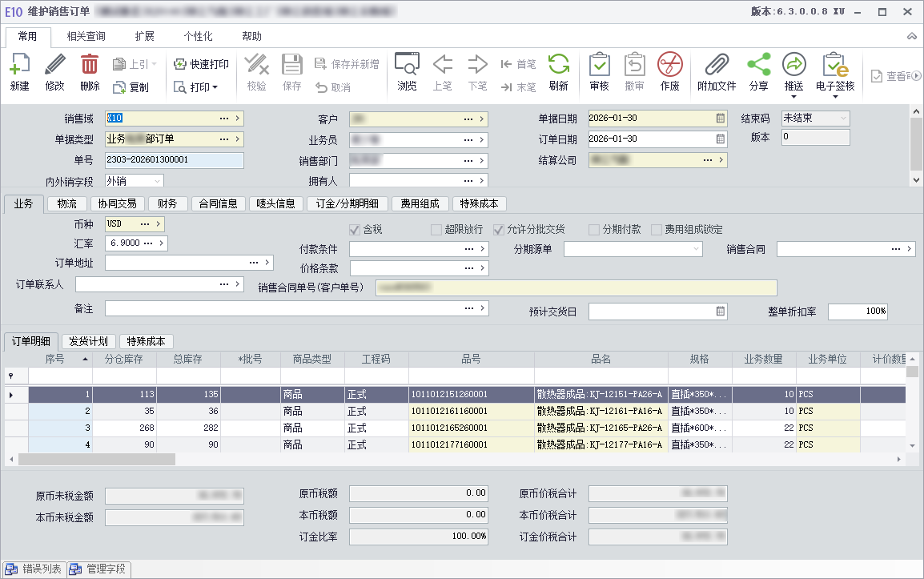Switch to the 财务 tab

pyautogui.click(x=168, y=203)
